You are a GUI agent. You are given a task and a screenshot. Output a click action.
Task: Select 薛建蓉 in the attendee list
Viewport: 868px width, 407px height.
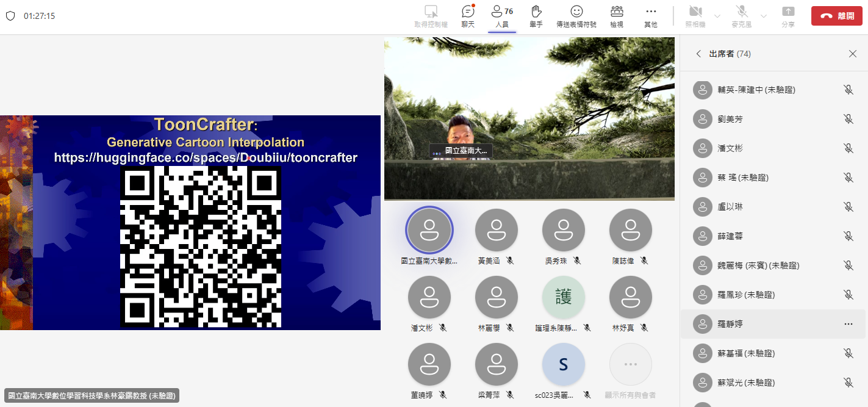[773, 236]
